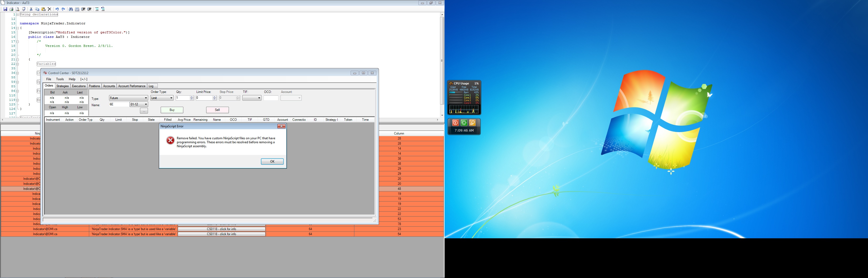The width and height of the screenshot is (868, 278).
Task: Switch to the Accounts tab
Action: tap(109, 86)
